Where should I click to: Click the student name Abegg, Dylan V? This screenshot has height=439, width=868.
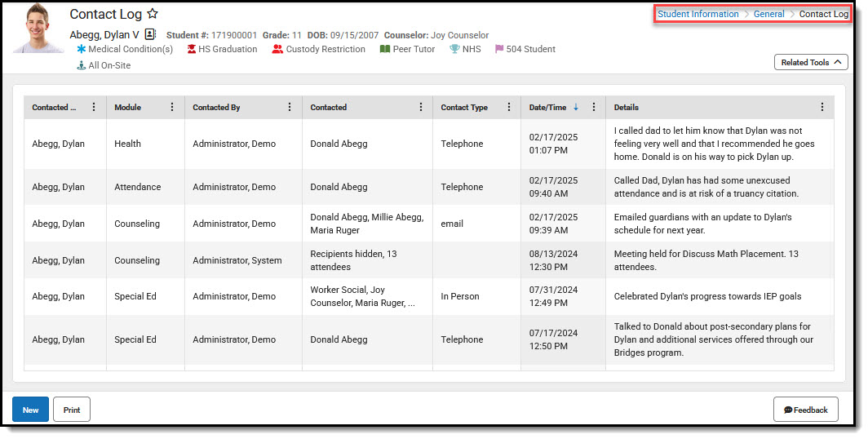click(x=104, y=35)
